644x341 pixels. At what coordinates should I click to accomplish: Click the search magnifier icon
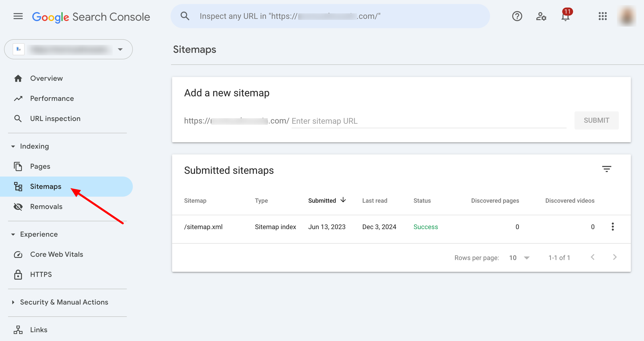(185, 16)
